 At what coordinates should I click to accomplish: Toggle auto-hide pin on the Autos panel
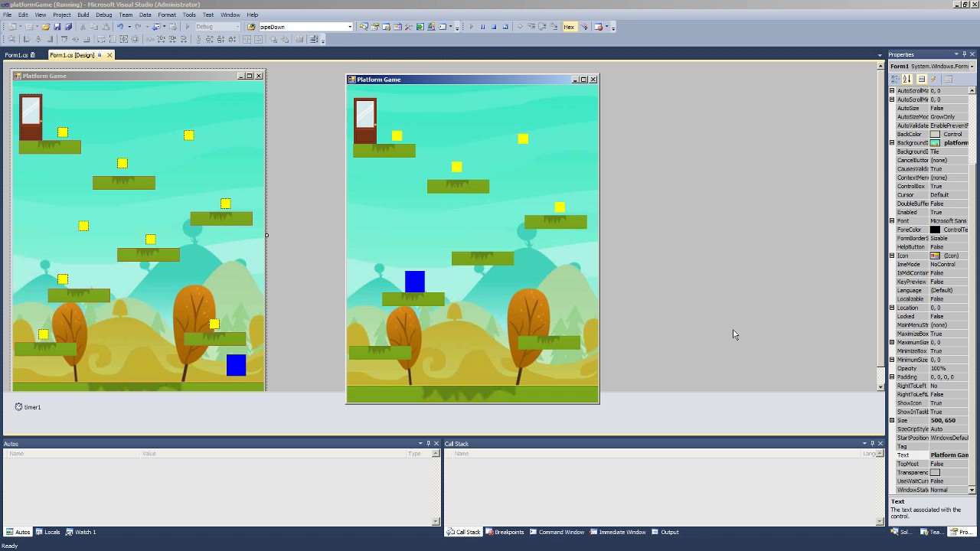coord(427,443)
